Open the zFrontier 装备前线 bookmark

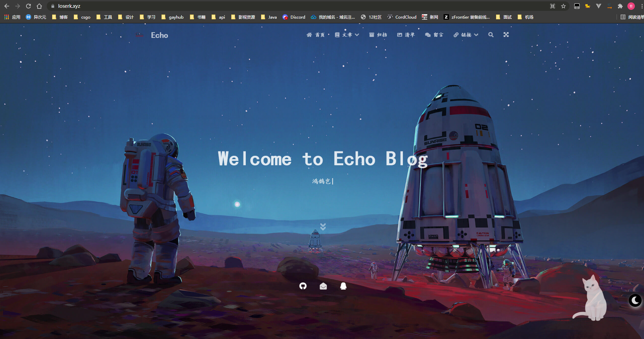click(467, 17)
